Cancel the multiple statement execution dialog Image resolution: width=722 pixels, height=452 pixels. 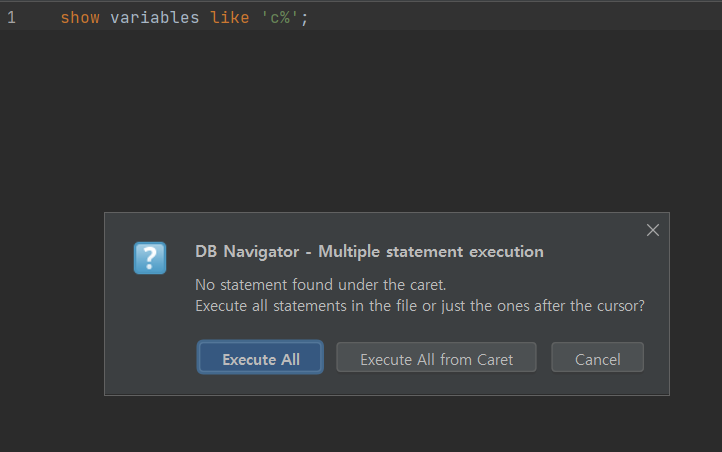tap(597, 358)
